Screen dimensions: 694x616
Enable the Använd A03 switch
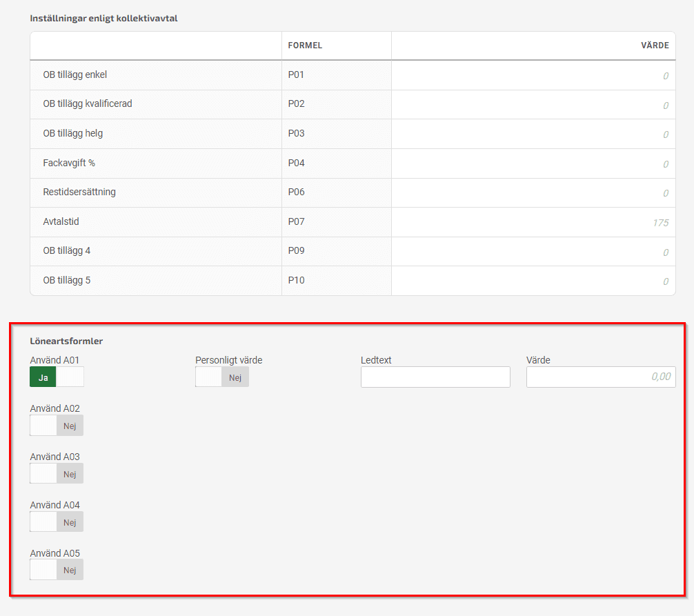coord(57,473)
